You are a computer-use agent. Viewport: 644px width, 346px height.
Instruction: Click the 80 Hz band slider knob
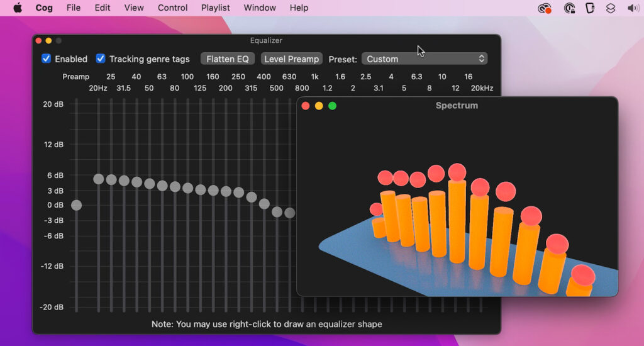tap(175, 187)
